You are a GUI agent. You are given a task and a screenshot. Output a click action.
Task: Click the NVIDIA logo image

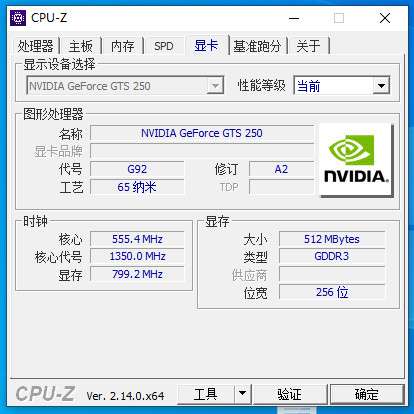[356, 160]
